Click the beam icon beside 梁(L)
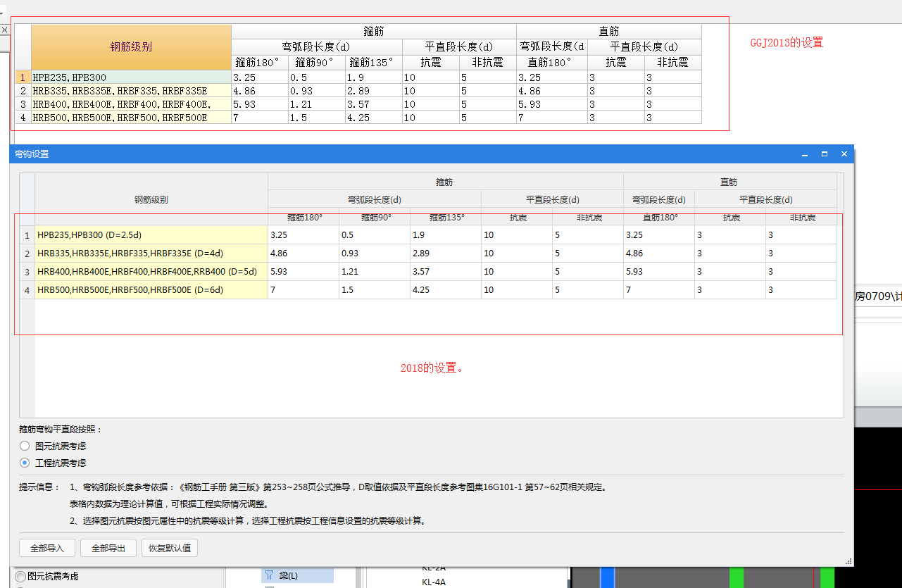This screenshot has width=902, height=588. [269, 575]
